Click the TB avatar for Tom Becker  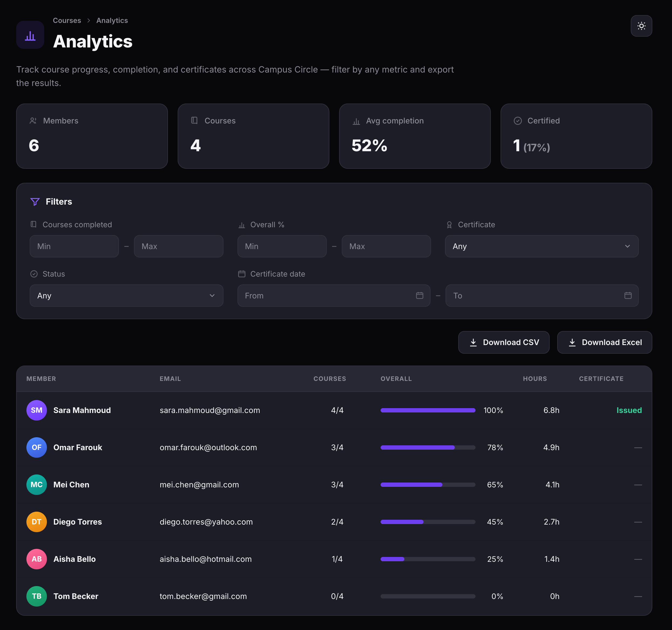click(x=36, y=596)
